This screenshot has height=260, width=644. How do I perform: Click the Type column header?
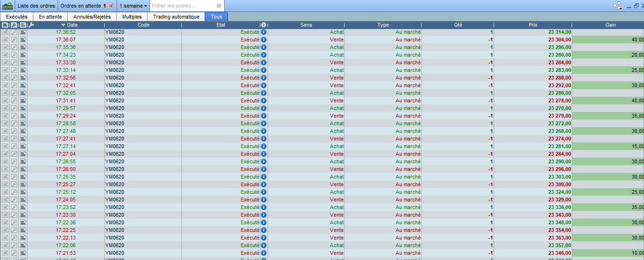383,25
